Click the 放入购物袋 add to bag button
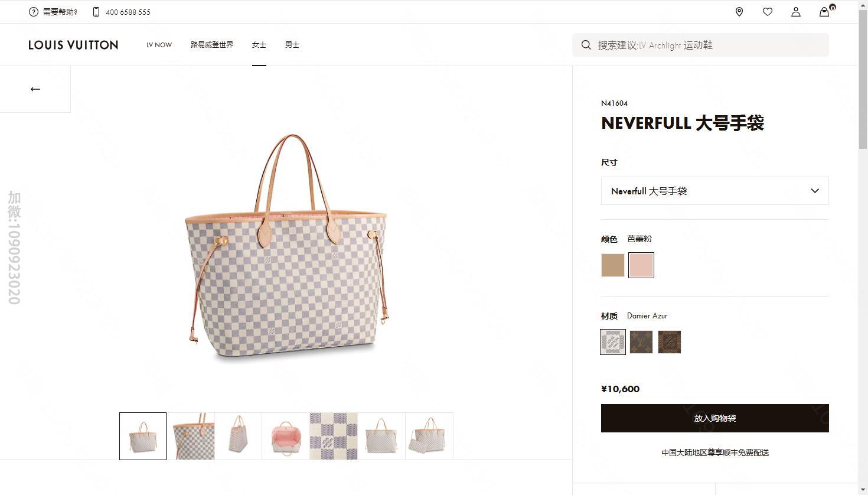The image size is (868, 495). tap(714, 418)
